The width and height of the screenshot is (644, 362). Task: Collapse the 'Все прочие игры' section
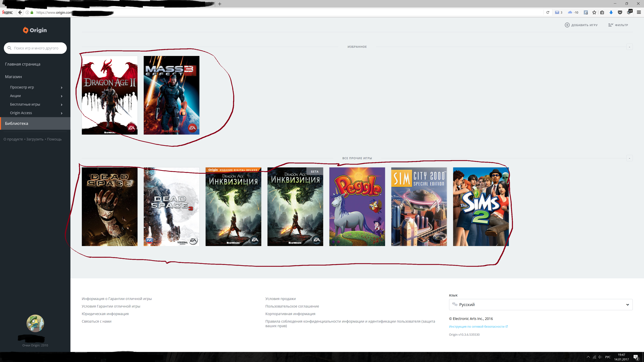(x=630, y=158)
